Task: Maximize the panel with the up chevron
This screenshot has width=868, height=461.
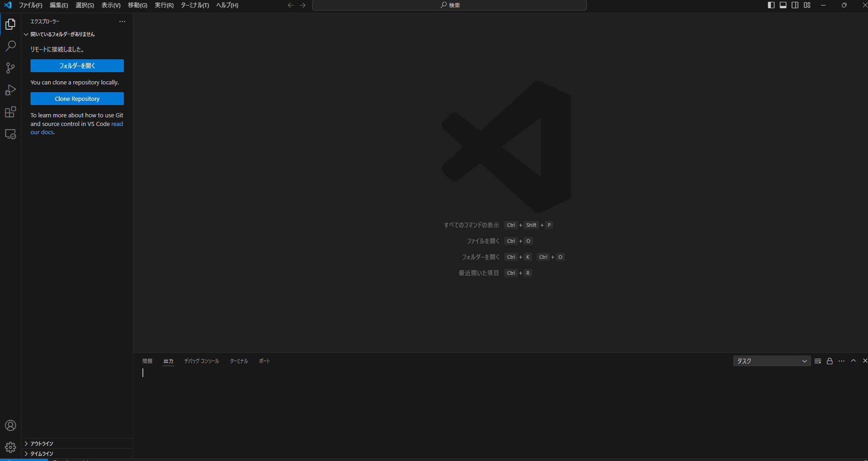Action: coord(853,361)
